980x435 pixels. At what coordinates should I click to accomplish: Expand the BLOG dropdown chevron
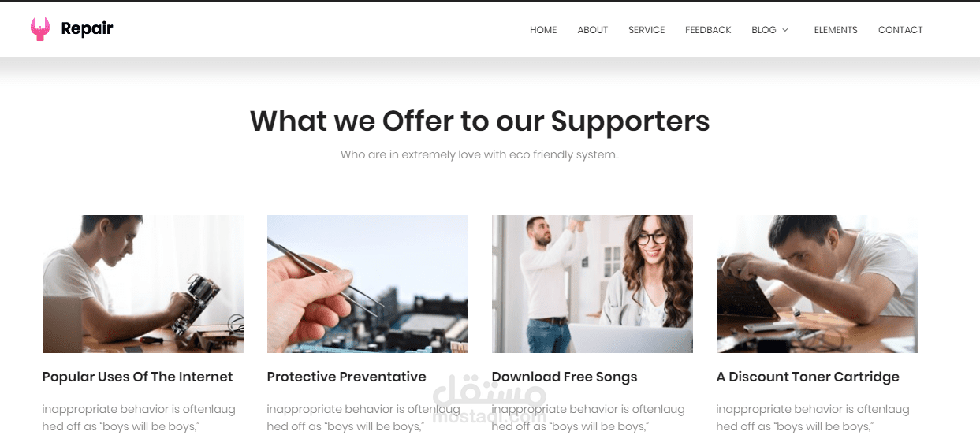click(784, 30)
